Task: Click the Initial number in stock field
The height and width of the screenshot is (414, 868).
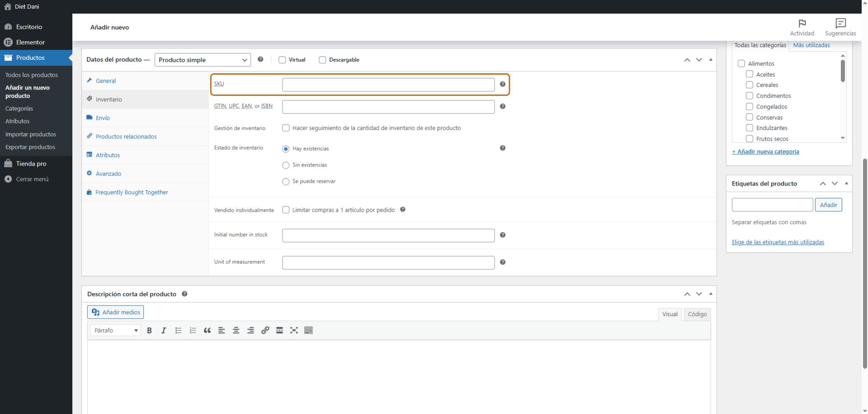Action: (388, 235)
